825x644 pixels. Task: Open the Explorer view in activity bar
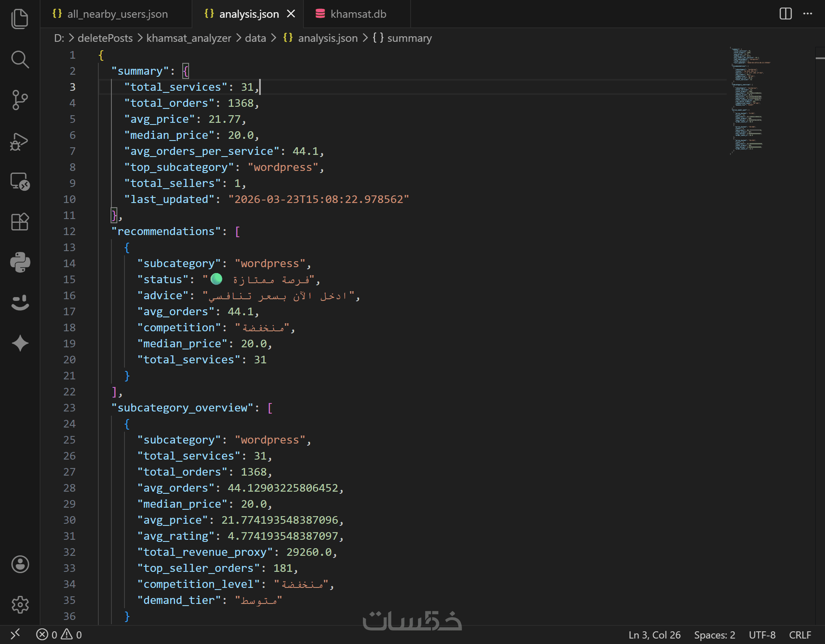(20, 19)
